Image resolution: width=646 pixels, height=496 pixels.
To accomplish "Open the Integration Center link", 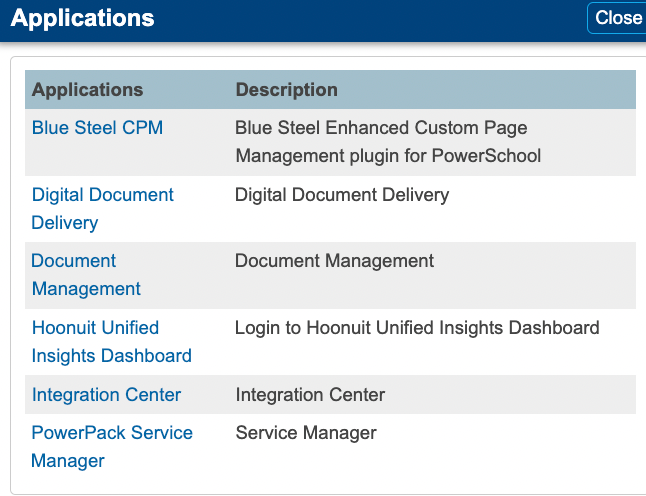I will (106, 395).
